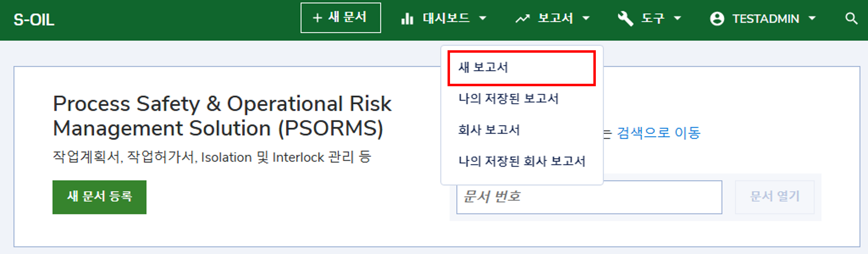Image resolution: width=868 pixels, height=254 pixels.
Task: Click the S-OIL logo
Action: click(x=34, y=19)
